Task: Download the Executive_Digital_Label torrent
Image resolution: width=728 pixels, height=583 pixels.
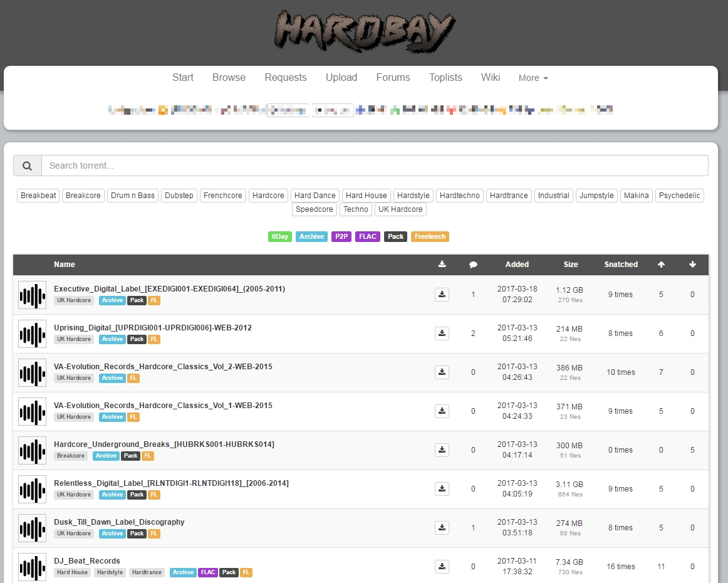Action: (x=442, y=295)
